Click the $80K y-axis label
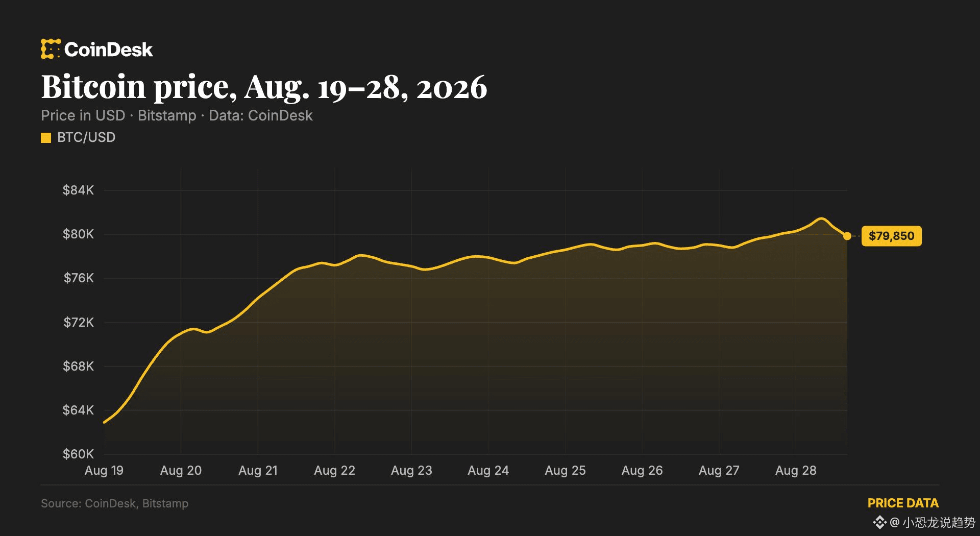The height and width of the screenshot is (536, 980). 78,234
